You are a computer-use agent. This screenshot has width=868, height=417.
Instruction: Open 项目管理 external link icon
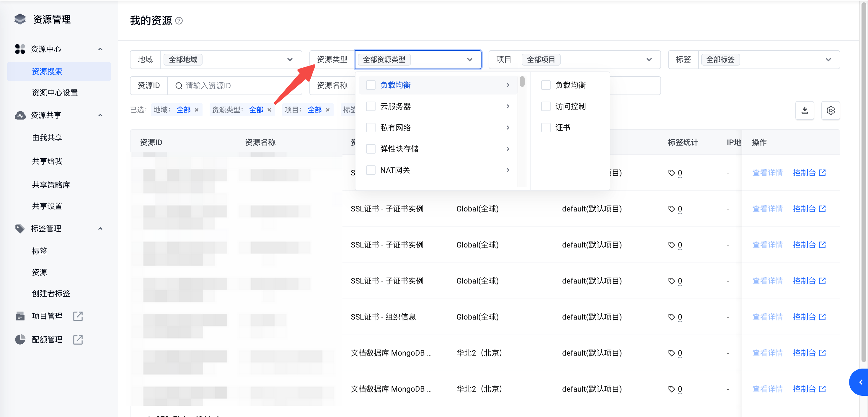click(78, 316)
